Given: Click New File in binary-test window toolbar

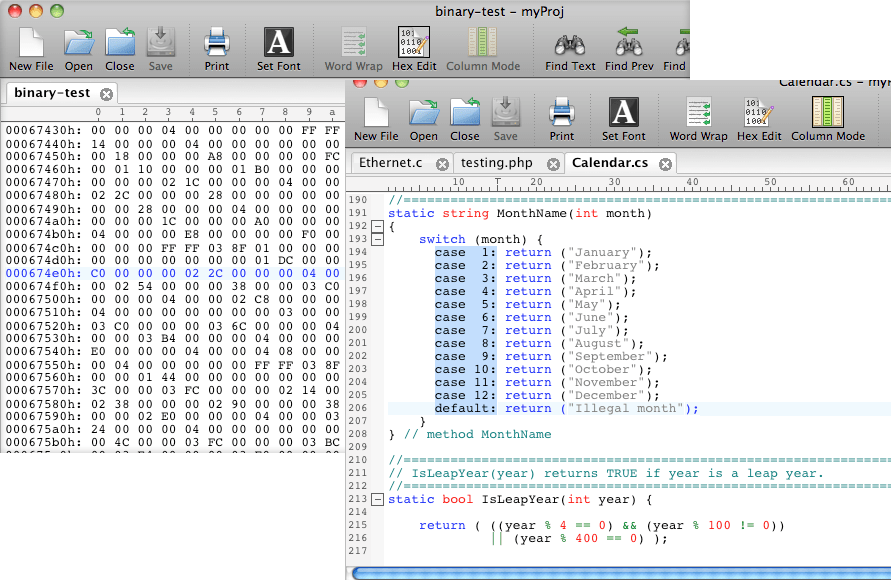Looking at the screenshot, I should click(31, 50).
